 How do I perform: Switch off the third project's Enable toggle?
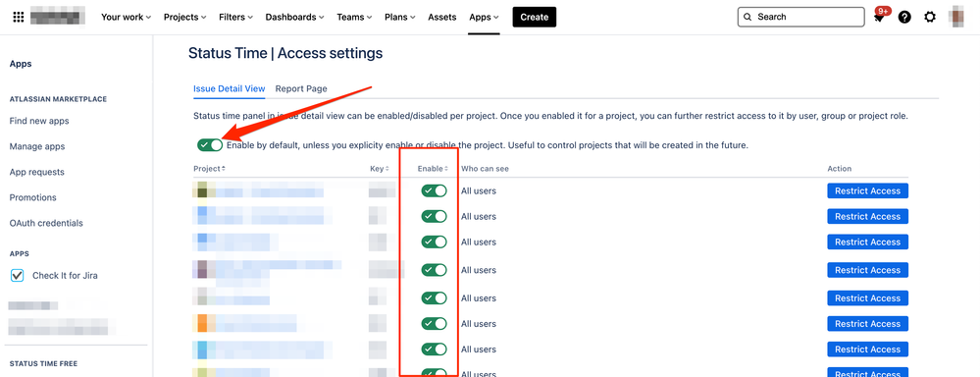tap(434, 242)
